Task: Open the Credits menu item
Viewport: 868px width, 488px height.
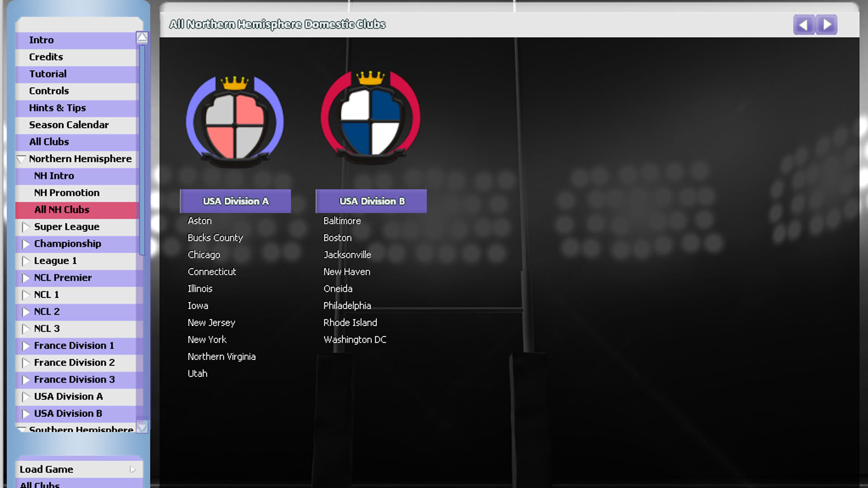Action: tap(75, 57)
